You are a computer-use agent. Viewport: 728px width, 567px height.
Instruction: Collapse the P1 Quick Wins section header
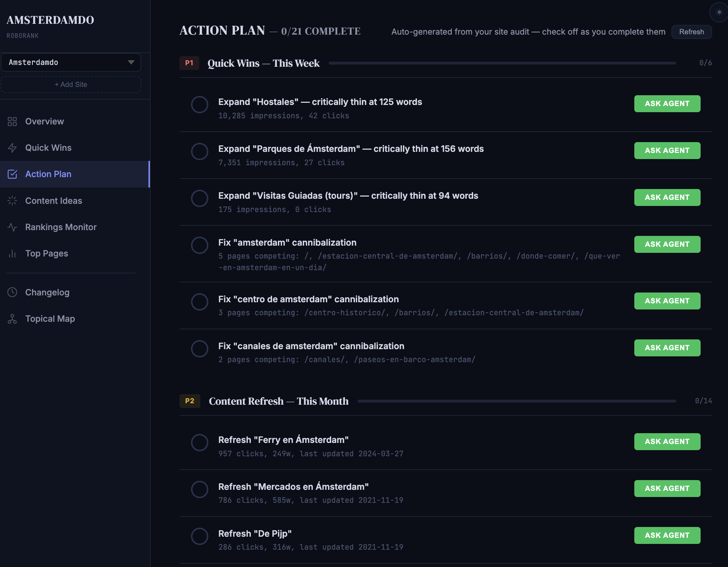(x=263, y=63)
